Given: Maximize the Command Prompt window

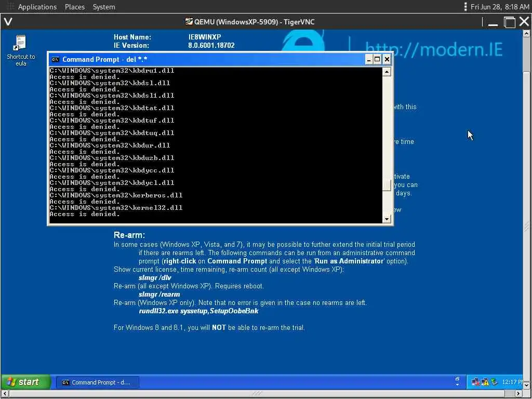Looking at the screenshot, I should click(377, 60).
